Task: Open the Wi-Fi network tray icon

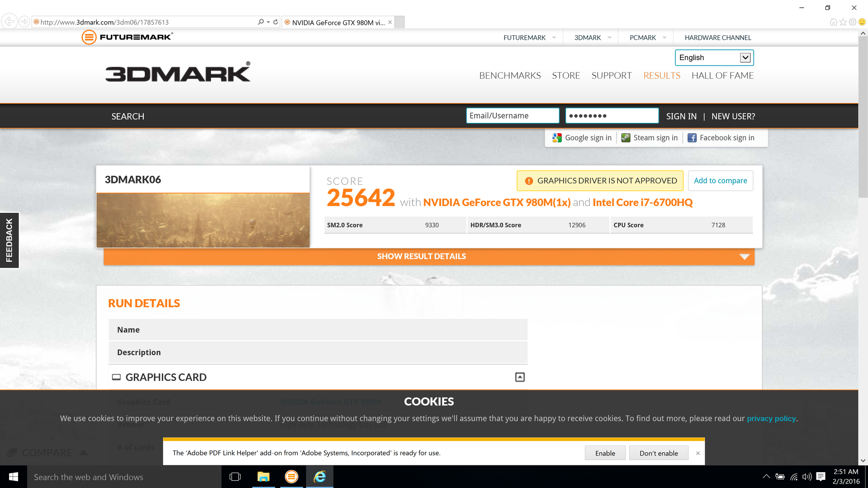Action: click(794, 477)
